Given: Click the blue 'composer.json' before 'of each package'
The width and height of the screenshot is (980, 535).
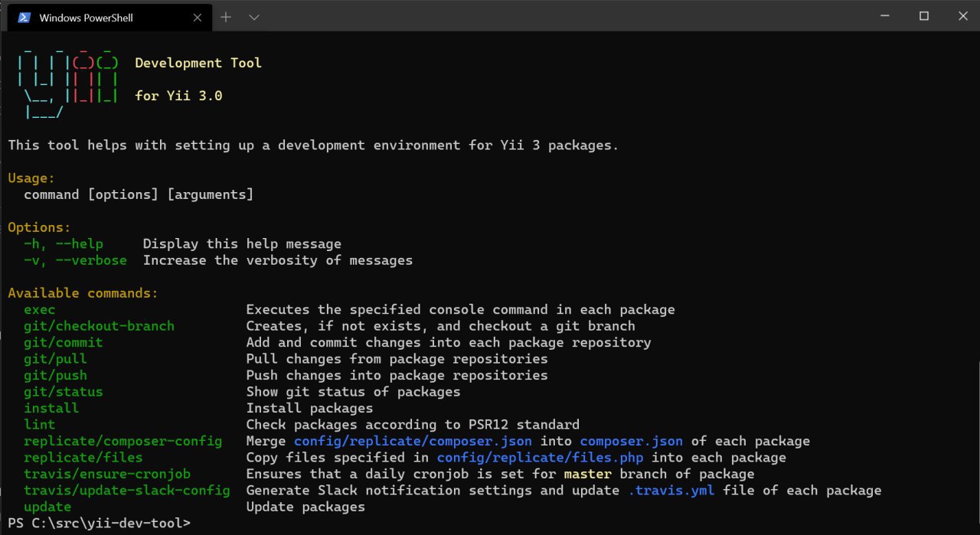Looking at the screenshot, I should (x=632, y=442).
